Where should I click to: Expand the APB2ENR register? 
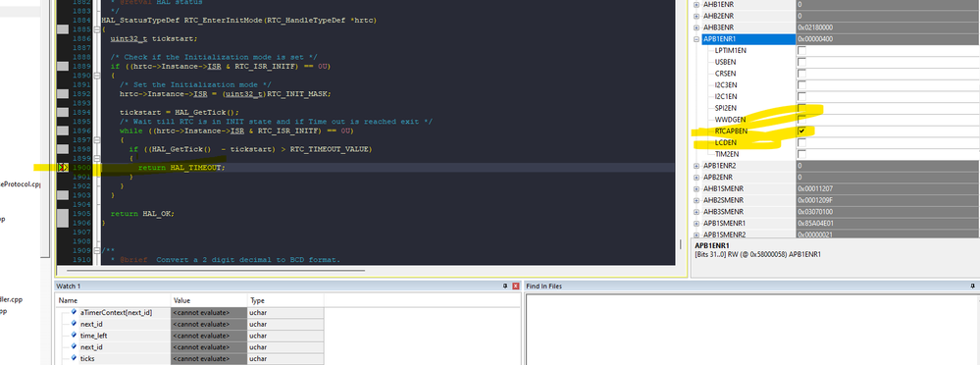(696, 177)
